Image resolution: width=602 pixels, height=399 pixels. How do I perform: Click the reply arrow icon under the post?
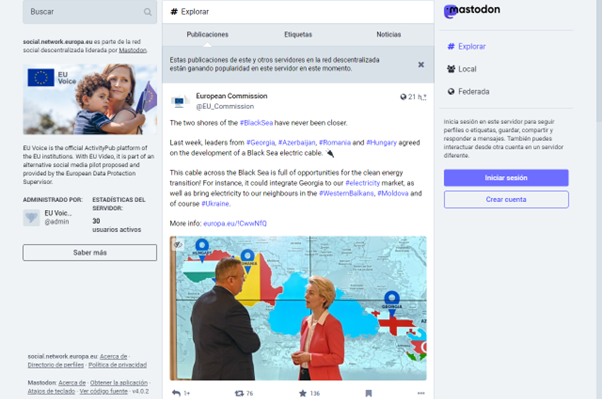click(x=176, y=393)
